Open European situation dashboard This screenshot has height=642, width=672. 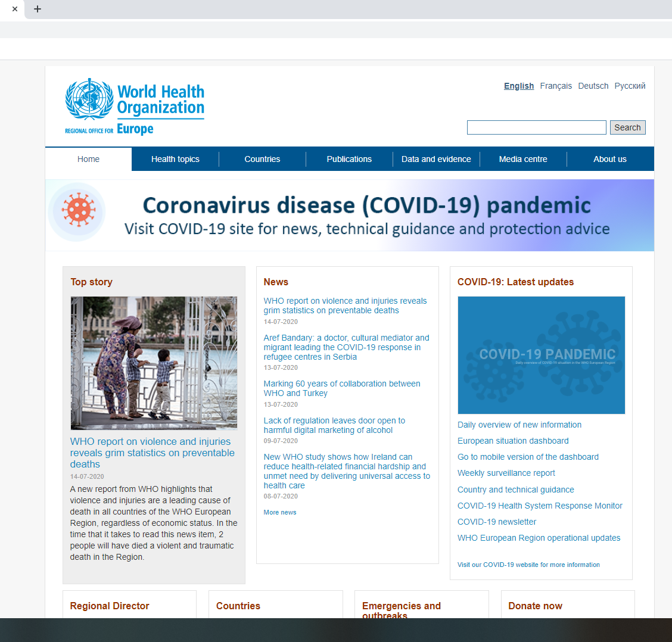coord(513,441)
